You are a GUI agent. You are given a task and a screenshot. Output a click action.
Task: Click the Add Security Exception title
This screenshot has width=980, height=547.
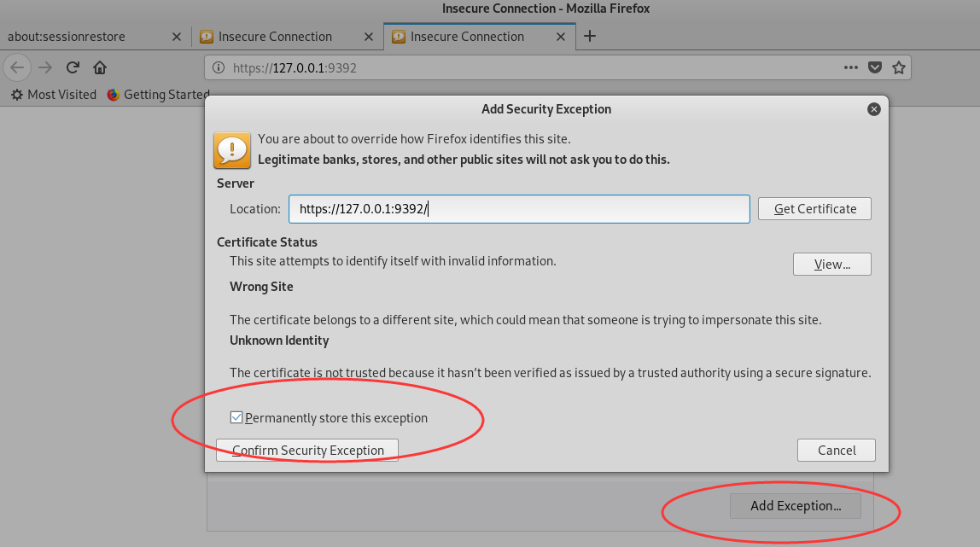pyautogui.click(x=546, y=109)
